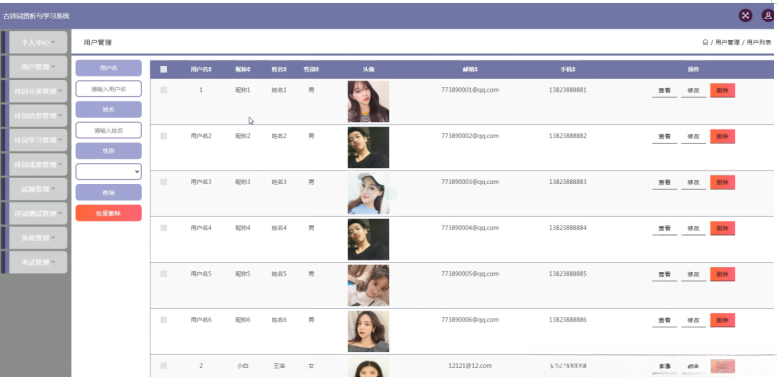The height and width of the screenshot is (377, 777).
Task: Edit 773890001@qq.com user via 修改
Action: (693, 91)
